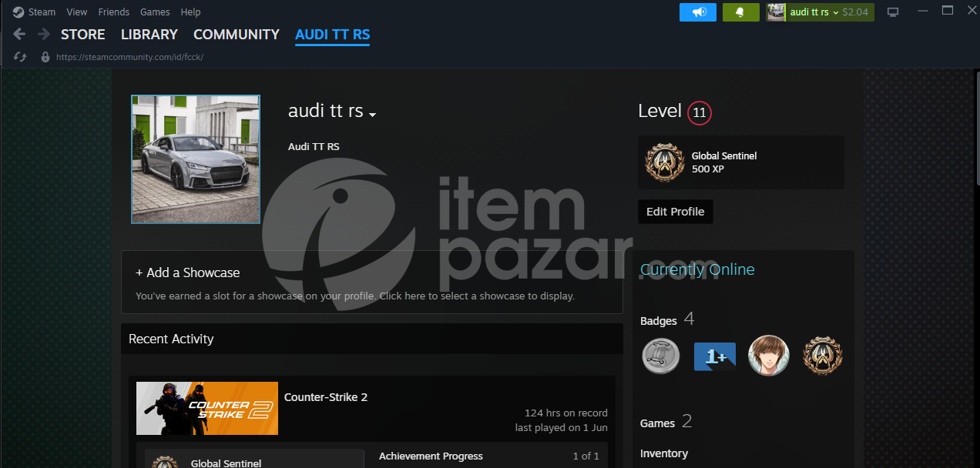Open the Counter-Strike 2 game title link
This screenshot has width=980, height=468.
(326, 397)
